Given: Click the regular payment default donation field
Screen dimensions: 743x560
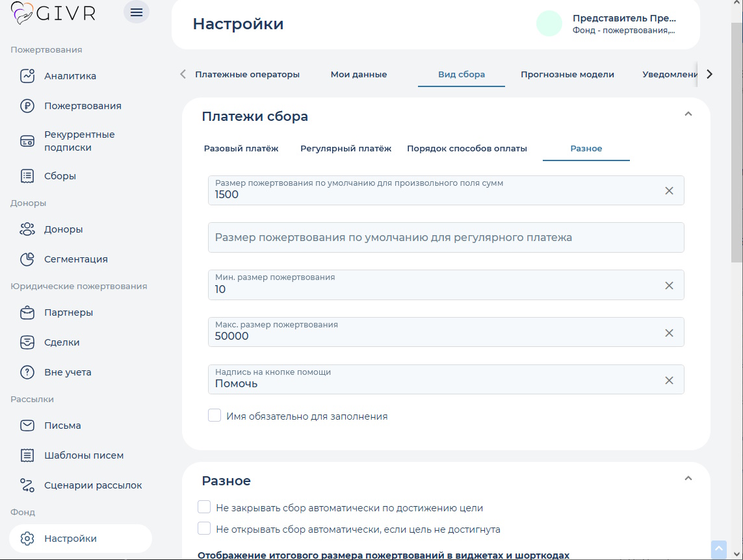Looking at the screenshot, I should pos(446,237).
